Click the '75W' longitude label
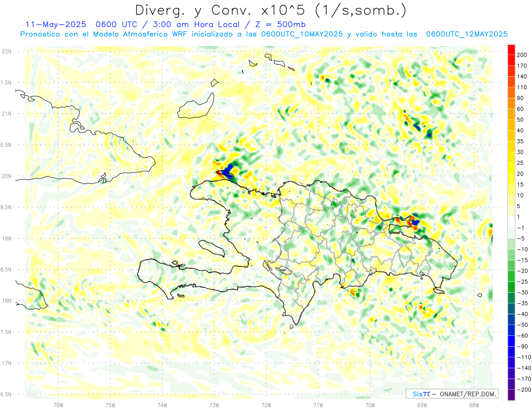 click(x=110, y=405)
